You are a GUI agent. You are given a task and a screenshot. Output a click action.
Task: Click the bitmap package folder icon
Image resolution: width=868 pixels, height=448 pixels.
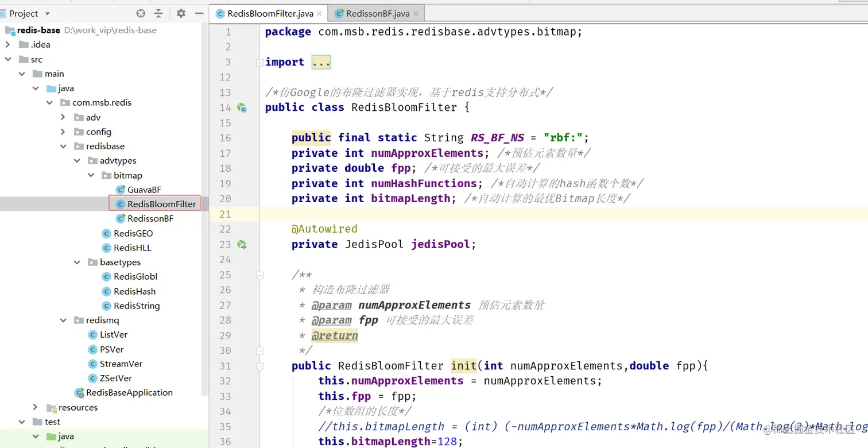pyautogui.click(x=106, y=175)
